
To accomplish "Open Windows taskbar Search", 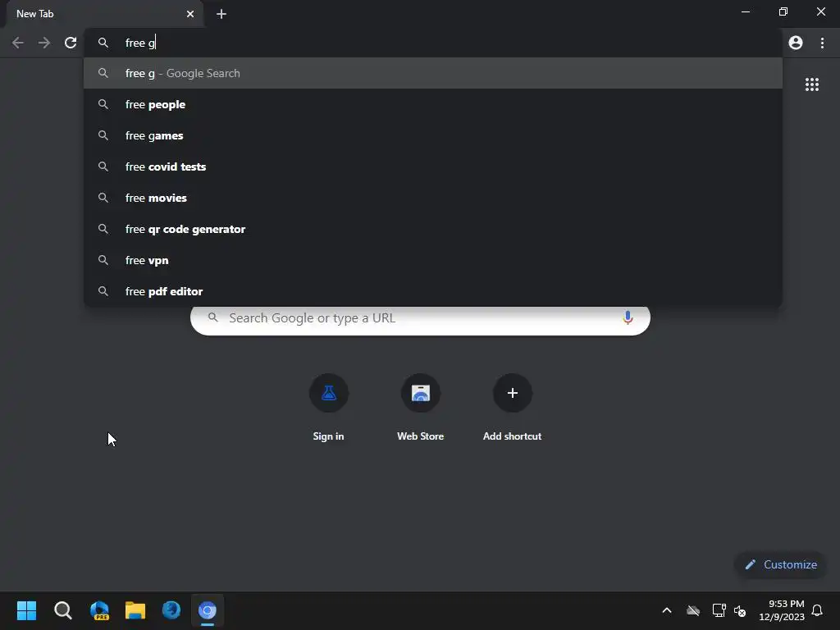I will pyautogui.click(x=62, y=610).
